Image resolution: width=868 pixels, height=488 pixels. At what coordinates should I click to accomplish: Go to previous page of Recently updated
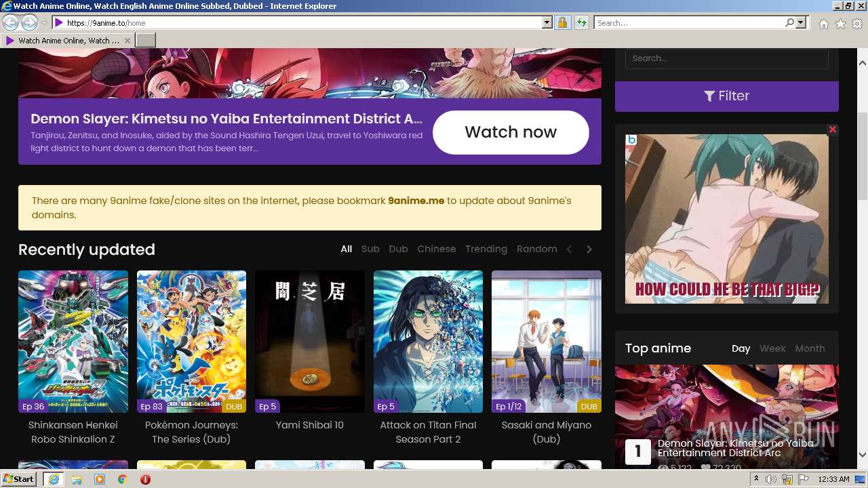[570, 249]
